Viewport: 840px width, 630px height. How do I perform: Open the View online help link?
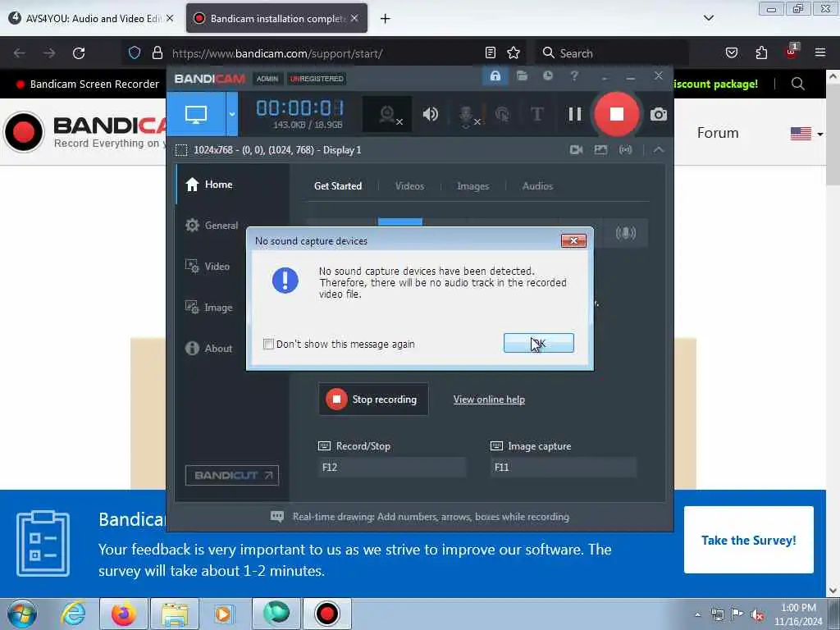[489, 399]
